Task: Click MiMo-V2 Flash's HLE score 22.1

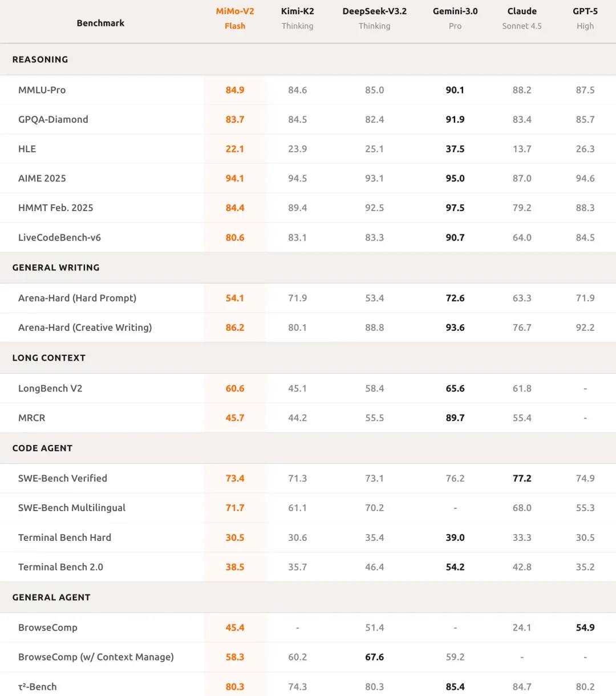Action: pos(235,149)
